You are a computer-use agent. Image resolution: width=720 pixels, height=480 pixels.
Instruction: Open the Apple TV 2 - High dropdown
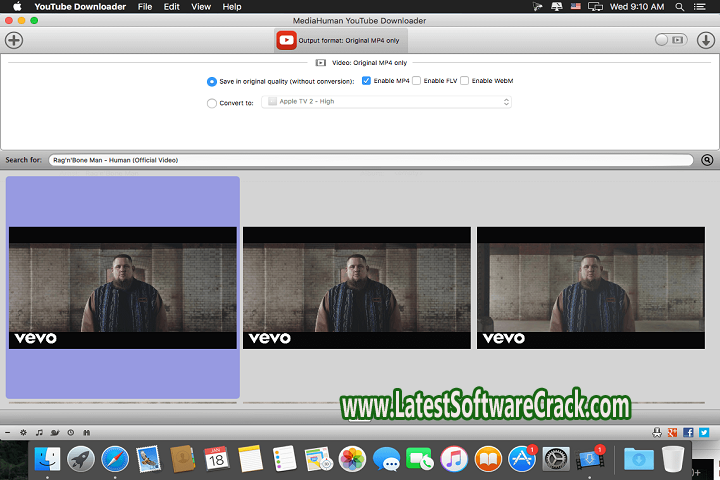pyautogui.click(x=386, y=102)
